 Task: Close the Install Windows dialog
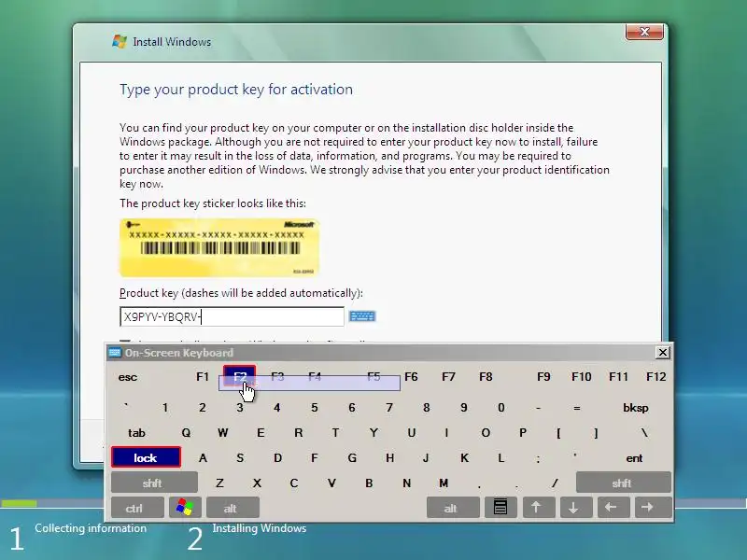(x=644, y=32)
